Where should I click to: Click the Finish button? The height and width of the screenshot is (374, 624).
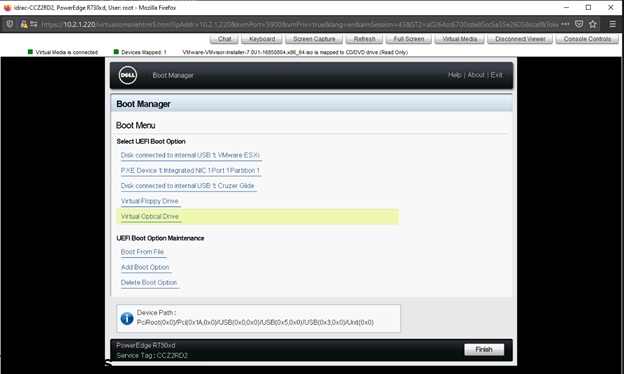tap(484, 349)
